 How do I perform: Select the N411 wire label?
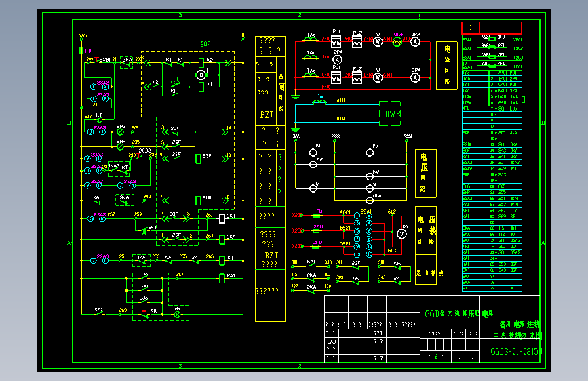tap(340, 119)
